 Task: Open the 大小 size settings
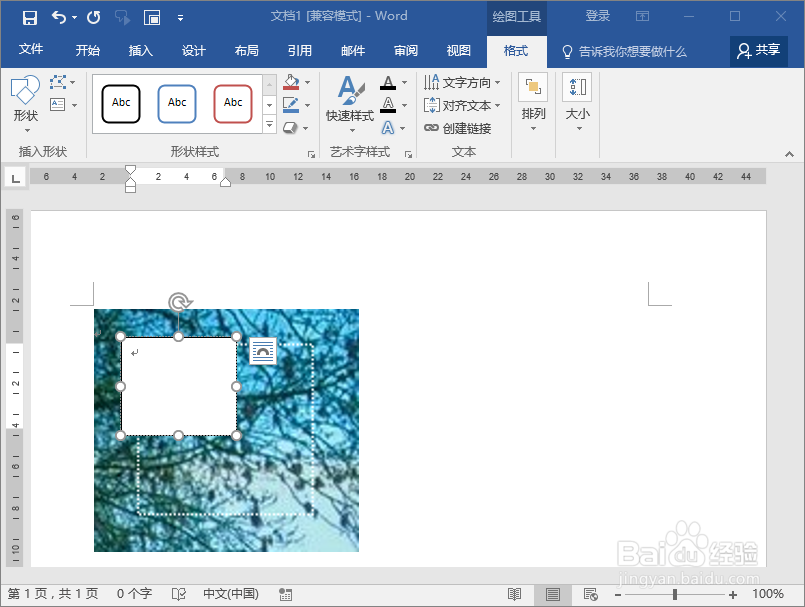(577, 104)
